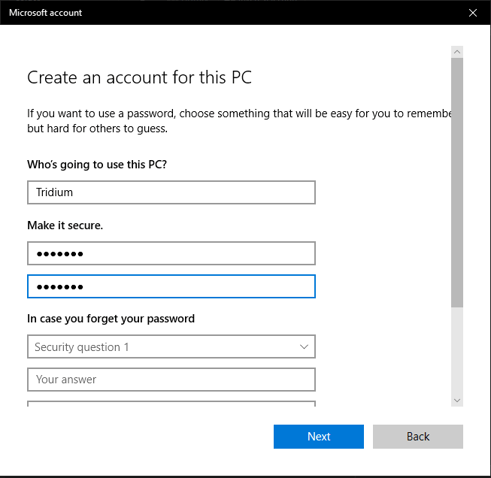Open the Security question 1 dropdown
491x478 pixels.
[x=171, y=347]
